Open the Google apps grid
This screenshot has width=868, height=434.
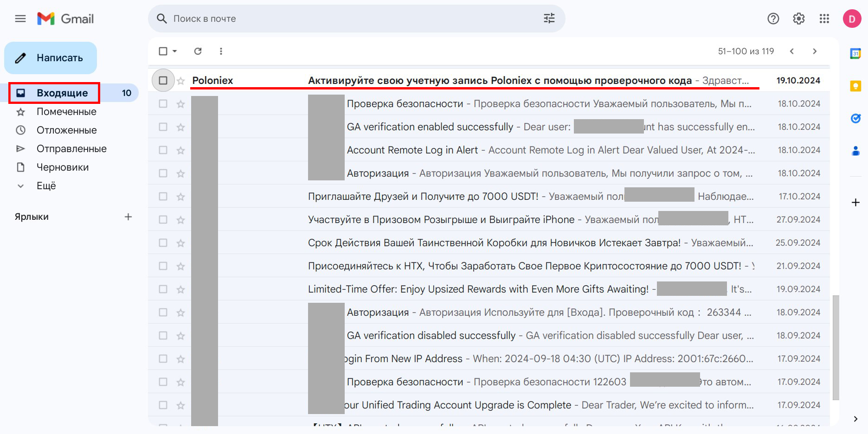point(824,19)
